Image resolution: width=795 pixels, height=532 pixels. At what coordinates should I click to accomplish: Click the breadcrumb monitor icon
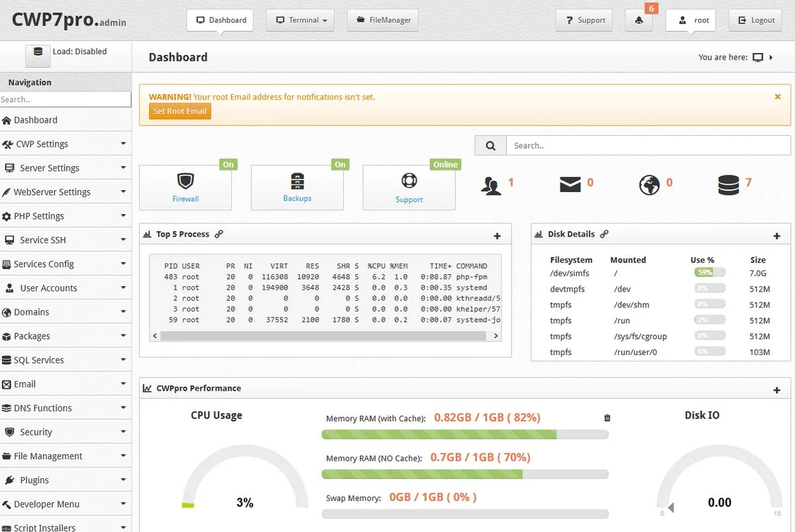(x=759, y=58)
